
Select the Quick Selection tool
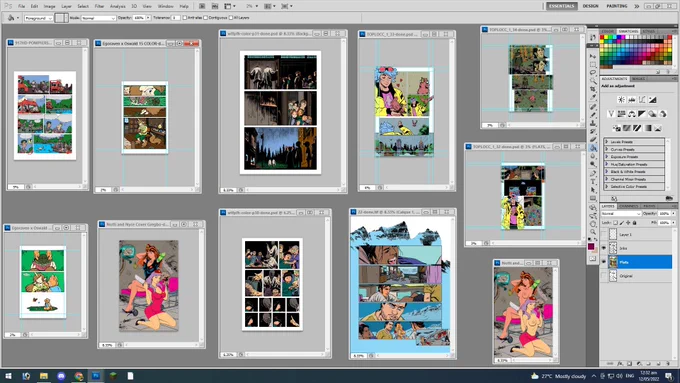click(593, 81)
